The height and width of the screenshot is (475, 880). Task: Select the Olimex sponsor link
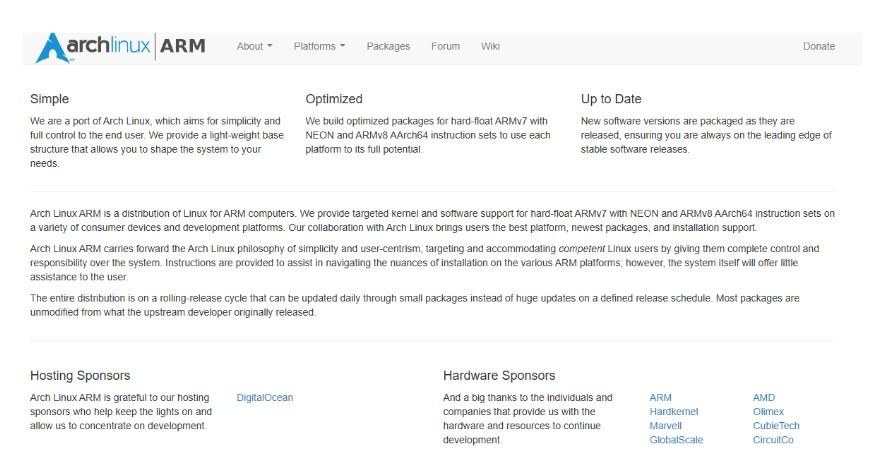pos(768,412)
